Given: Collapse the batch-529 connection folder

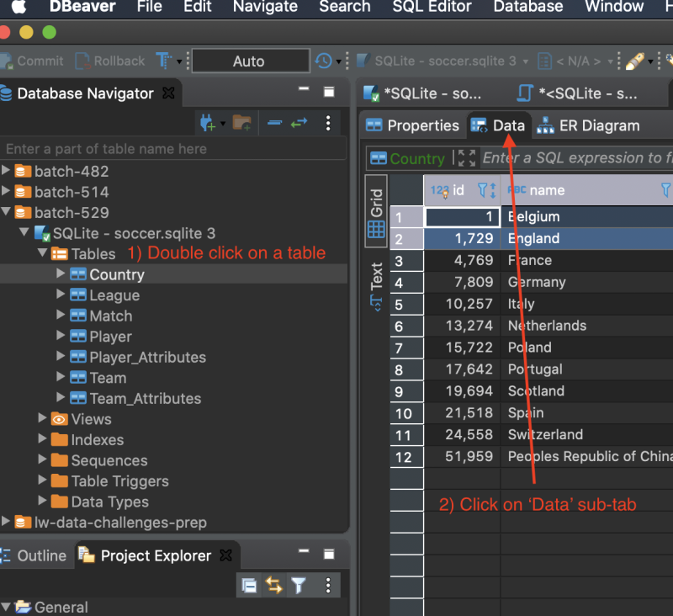Looking at the screenshot, I should 6,211.
